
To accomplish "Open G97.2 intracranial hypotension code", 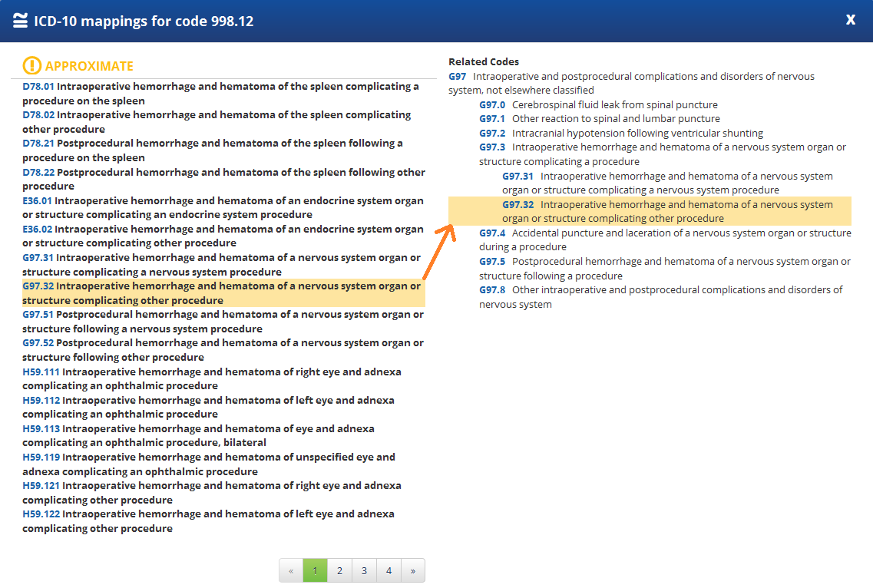I will tap(492, 133).
